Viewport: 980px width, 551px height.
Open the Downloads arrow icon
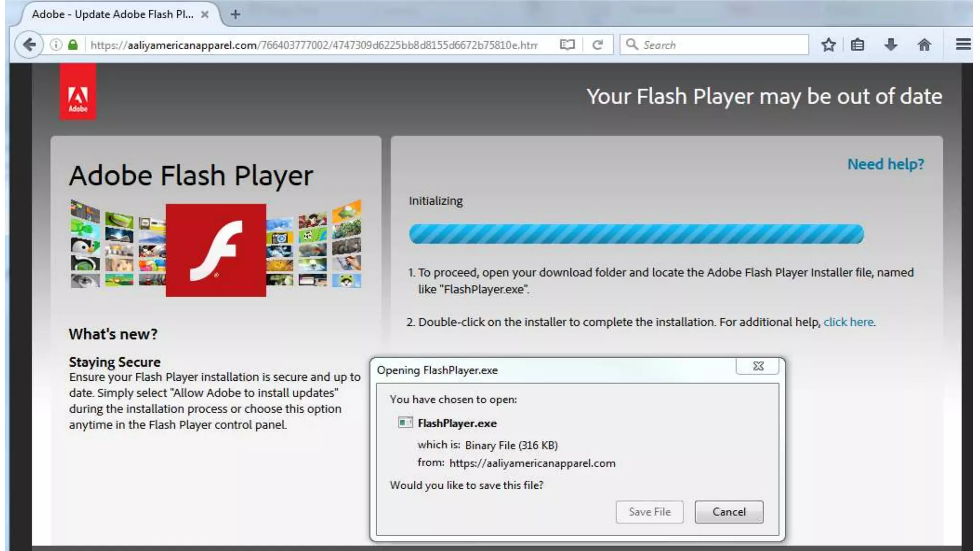(x=891, y=45)
